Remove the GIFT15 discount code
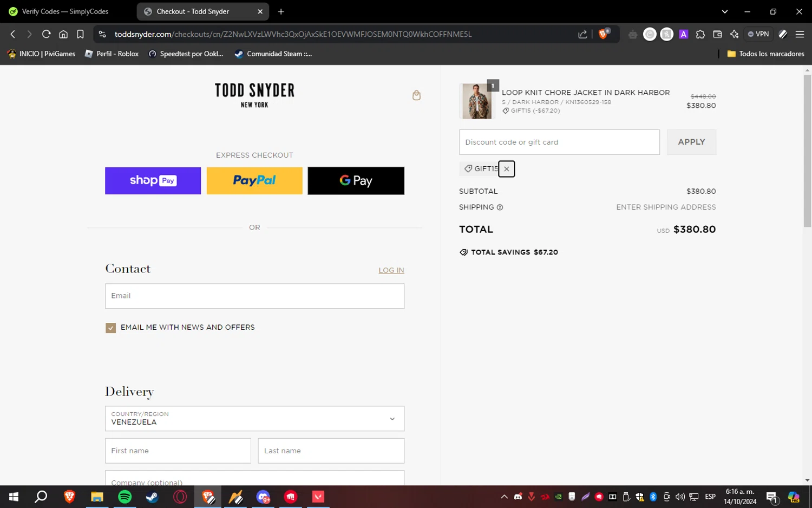 506,169
